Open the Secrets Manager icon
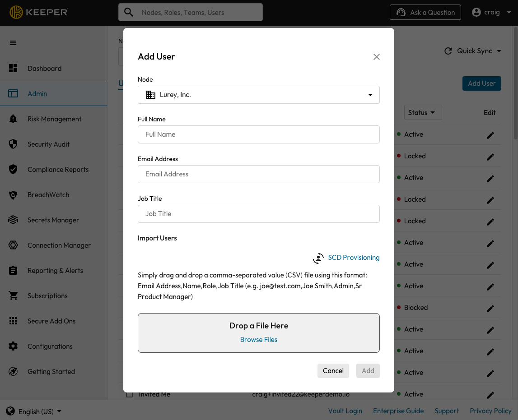518x420 pixels. (13, 220)
